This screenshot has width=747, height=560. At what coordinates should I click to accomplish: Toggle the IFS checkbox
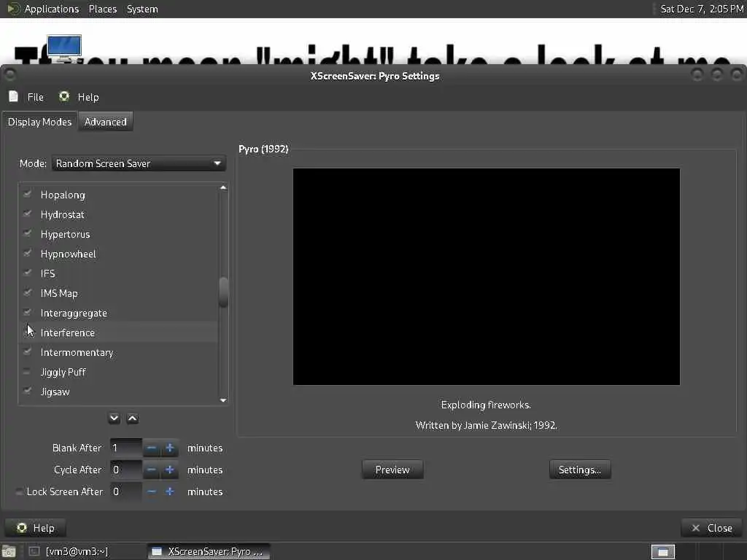(x=27, y=273)
